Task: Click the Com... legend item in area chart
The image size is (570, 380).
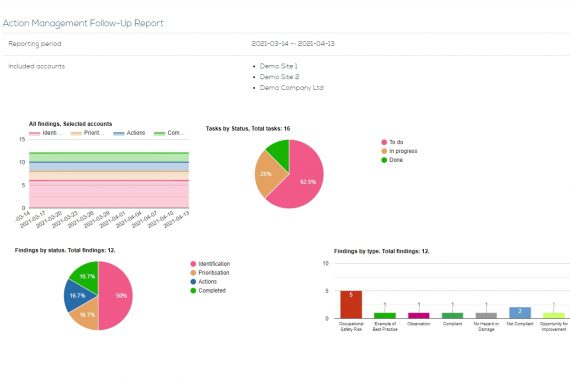Action: tap(169, 133)
